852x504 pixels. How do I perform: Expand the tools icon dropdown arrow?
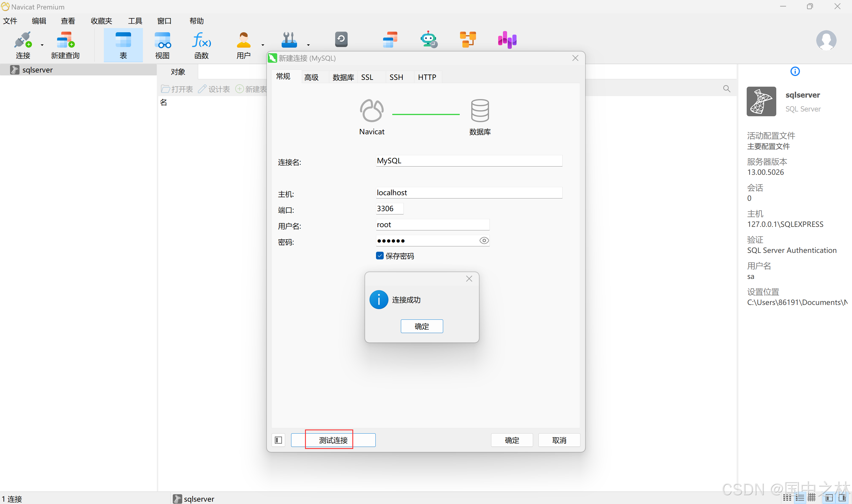[308, 45]
